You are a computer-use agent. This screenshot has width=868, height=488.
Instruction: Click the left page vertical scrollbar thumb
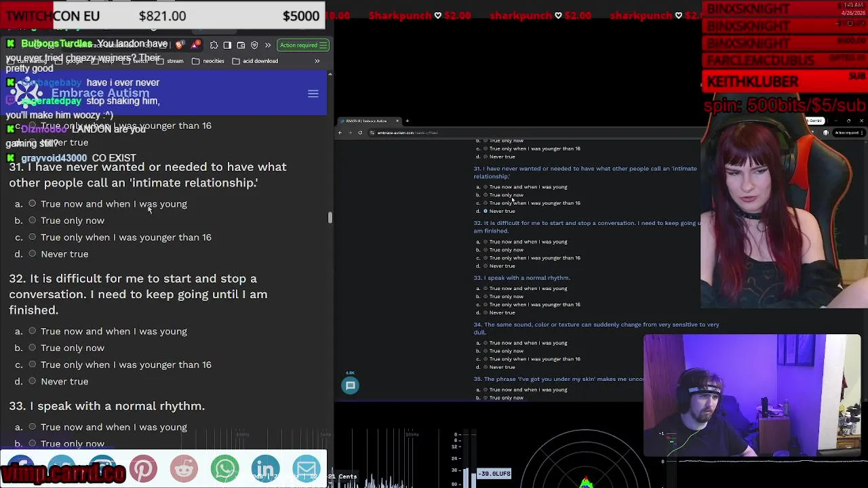pyautogui.click(x=330, y=218)
